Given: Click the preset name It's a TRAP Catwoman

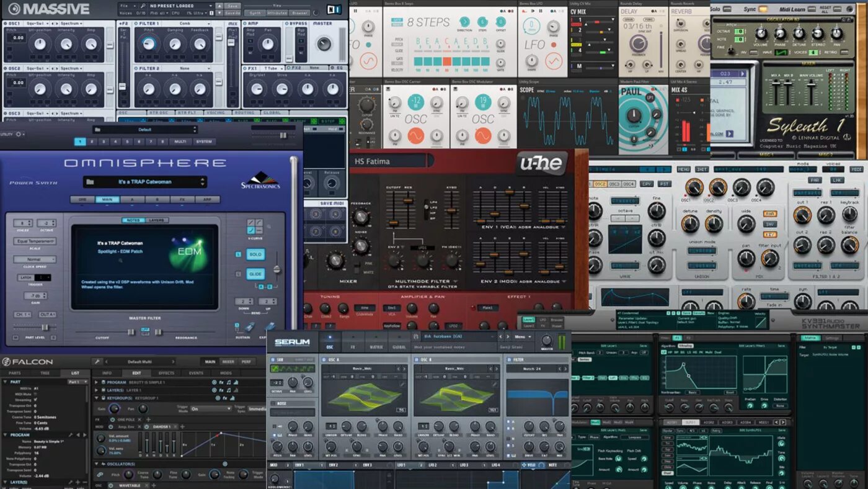Looking at the screenshot, I should click(145, 182).
